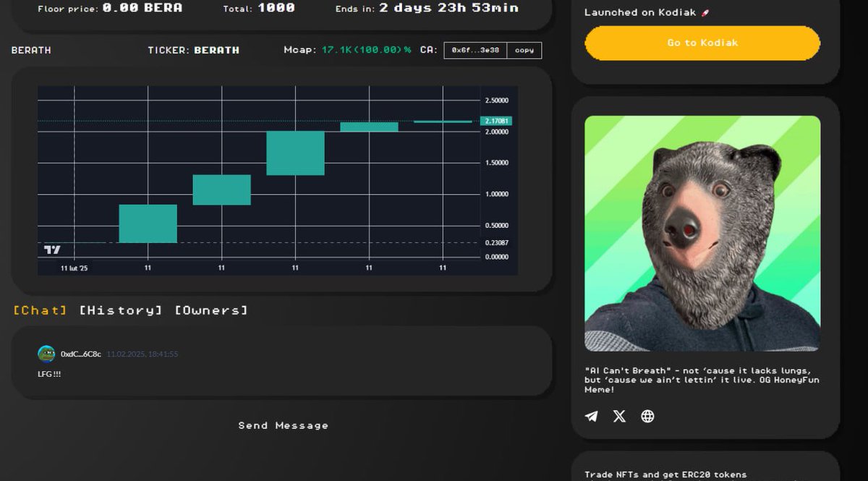
Task: Open the Telegram link icon
Action: [592, 416]
